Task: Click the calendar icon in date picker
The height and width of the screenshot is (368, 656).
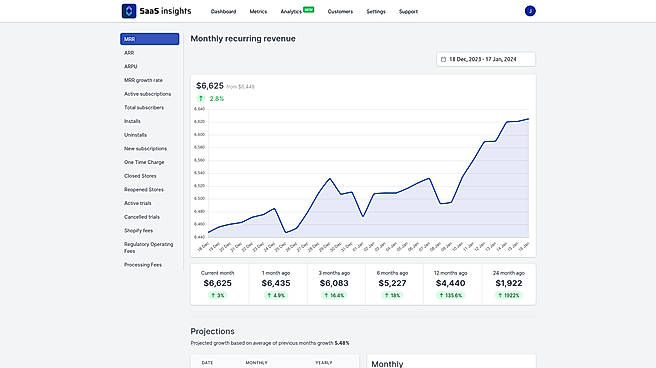Action: coord(443,59)
